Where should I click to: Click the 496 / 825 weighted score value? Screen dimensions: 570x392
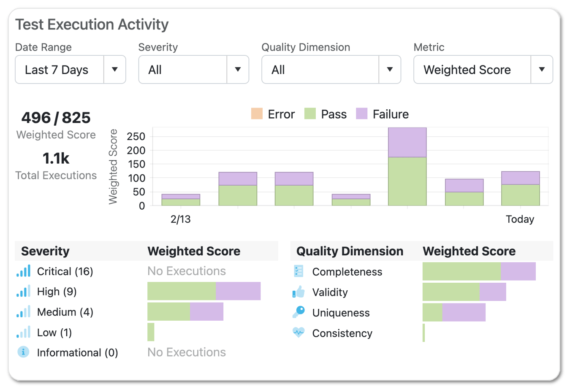pyautogui.click(x=56, y=118)
